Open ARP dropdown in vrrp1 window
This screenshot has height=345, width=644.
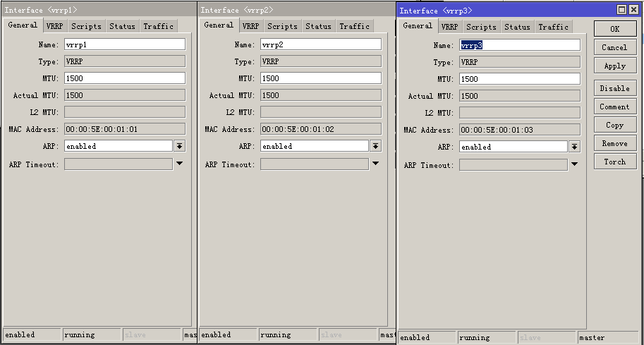point(179,146)
